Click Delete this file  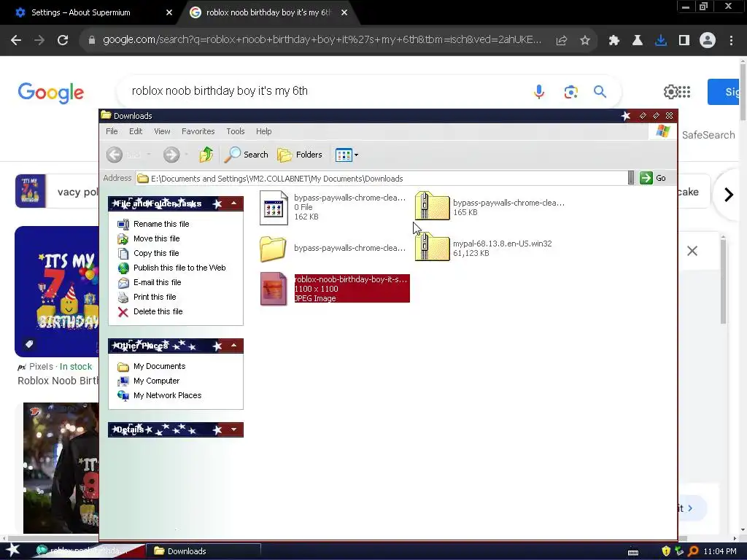point(158,311)
